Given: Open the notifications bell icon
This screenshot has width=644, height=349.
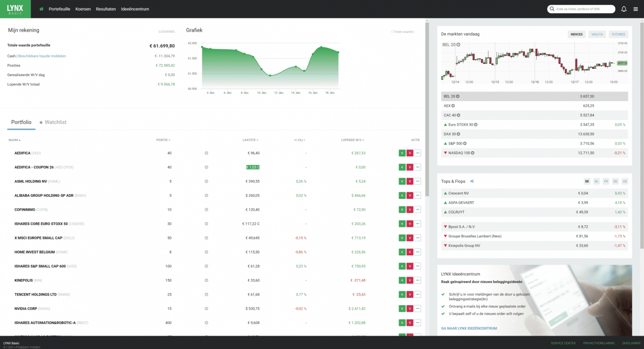Looking at the screenshot, I should pyautogui.click(x=624, y=9).
